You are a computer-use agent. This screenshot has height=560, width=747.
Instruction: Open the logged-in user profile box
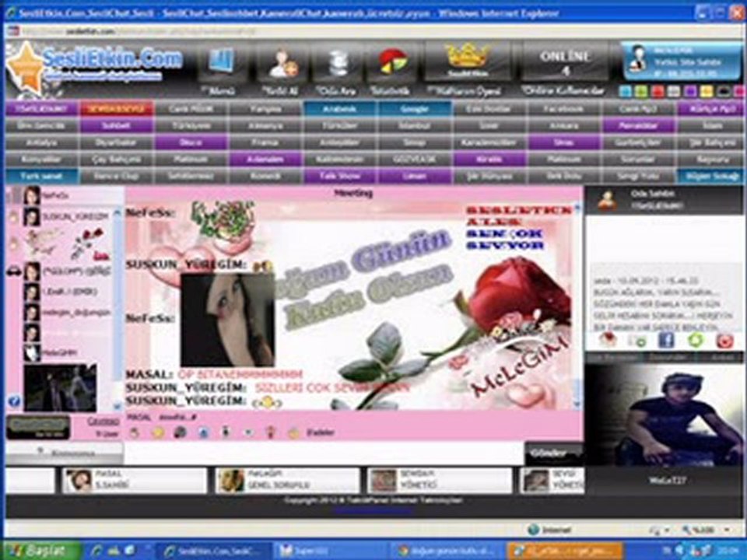click(682, 61)
